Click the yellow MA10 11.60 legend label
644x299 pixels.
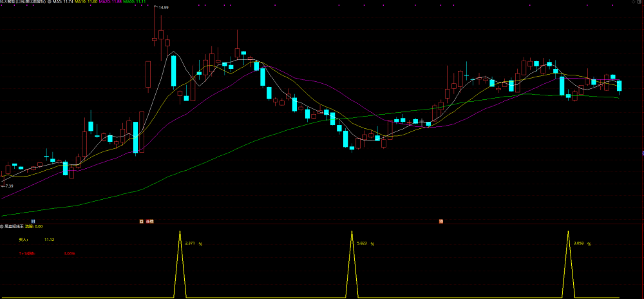point(86,2)
